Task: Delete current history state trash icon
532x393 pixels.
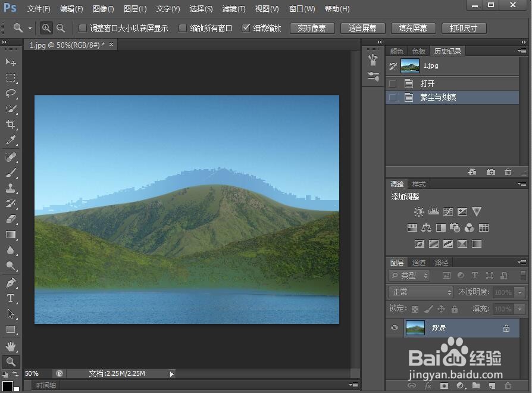Action: coord(508,172)
